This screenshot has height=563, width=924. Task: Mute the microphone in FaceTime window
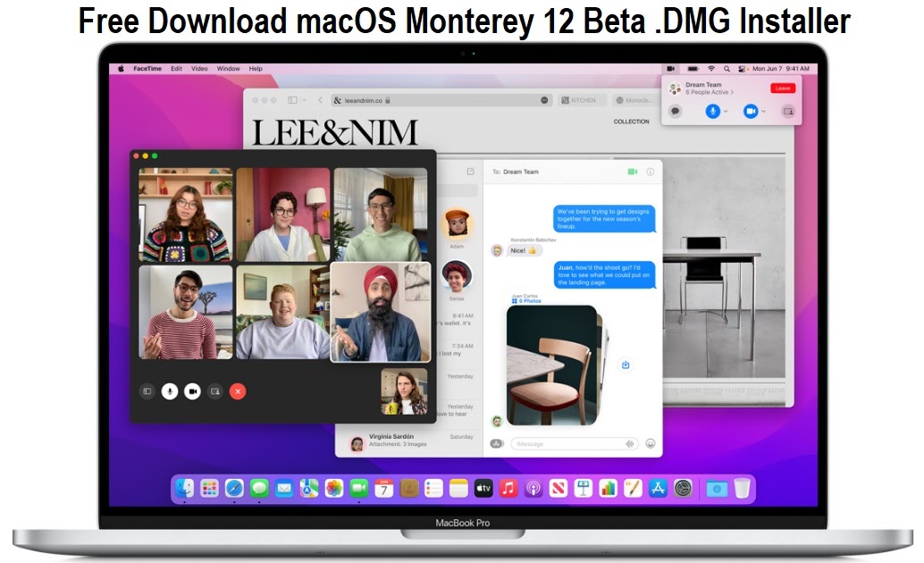(170, 391)
